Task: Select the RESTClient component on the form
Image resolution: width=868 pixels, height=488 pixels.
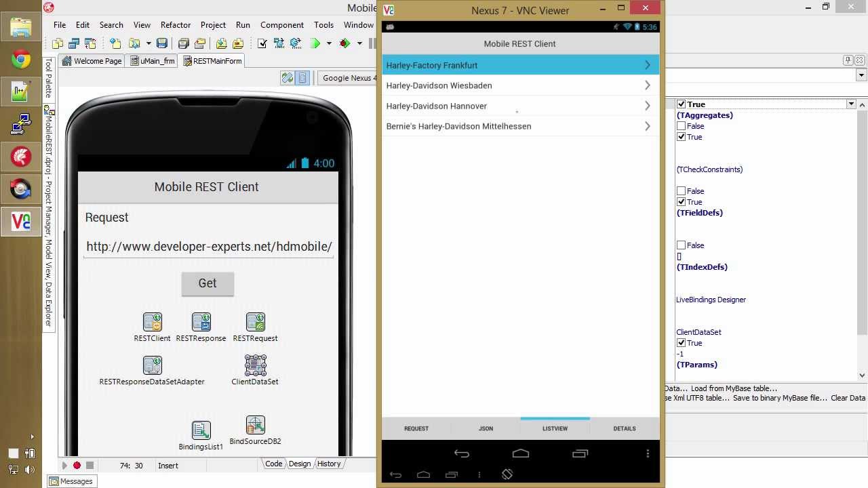Action: (x=153, y=321)
